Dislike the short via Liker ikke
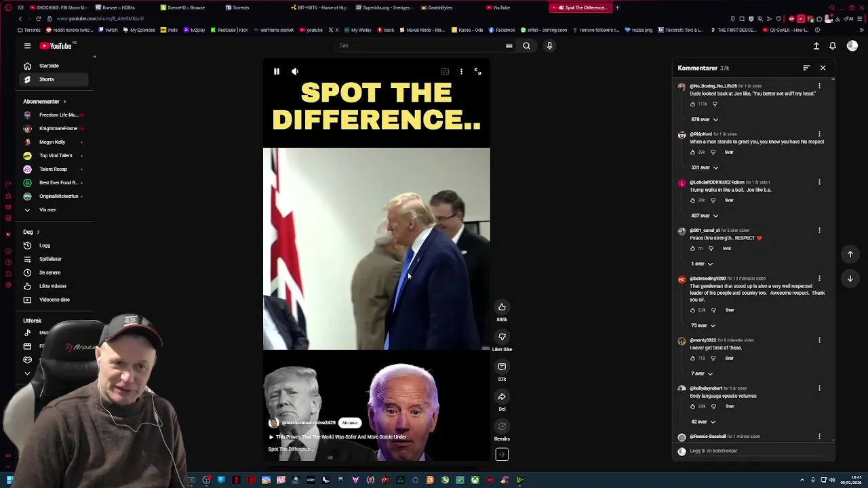The image size is (868, 488). tap(502, 337)
